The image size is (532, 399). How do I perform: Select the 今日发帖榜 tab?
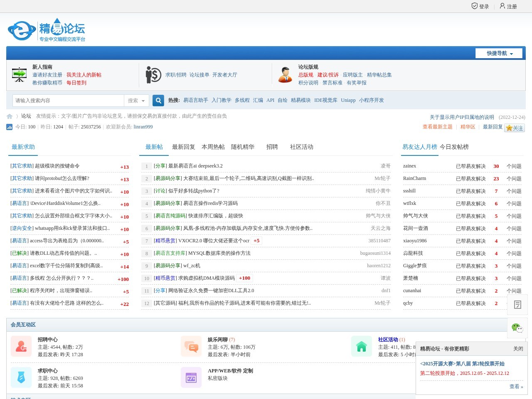click(454, 147)
